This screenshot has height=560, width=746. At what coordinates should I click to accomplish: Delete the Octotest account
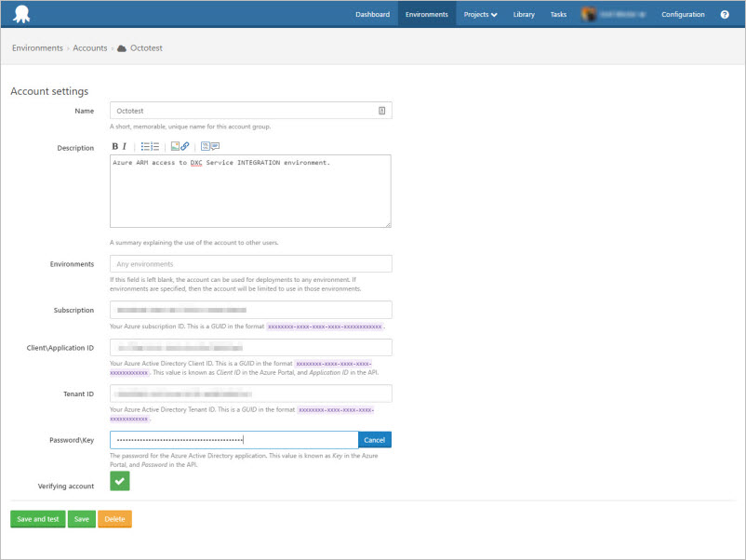114,519
